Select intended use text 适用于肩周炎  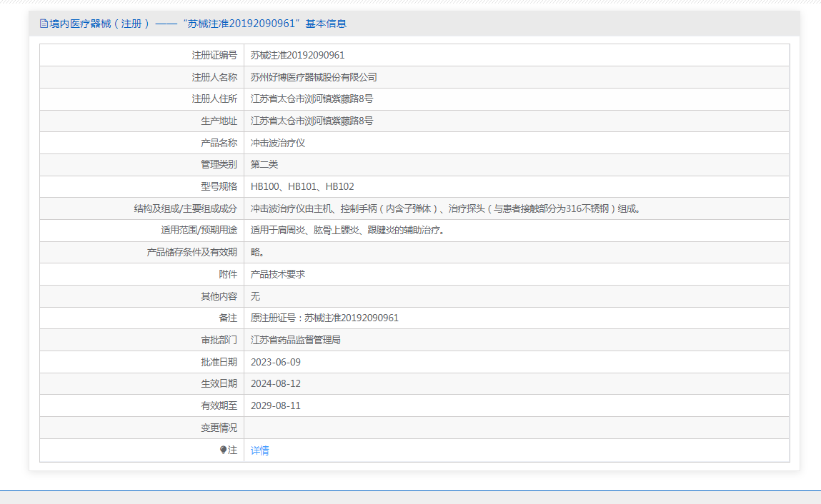[349, 231]
